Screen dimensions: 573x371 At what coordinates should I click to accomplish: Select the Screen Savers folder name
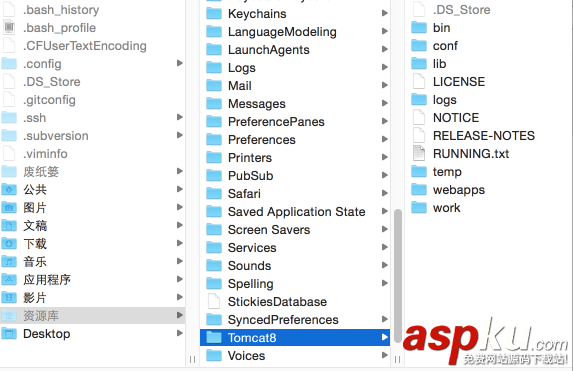(269, 230)
